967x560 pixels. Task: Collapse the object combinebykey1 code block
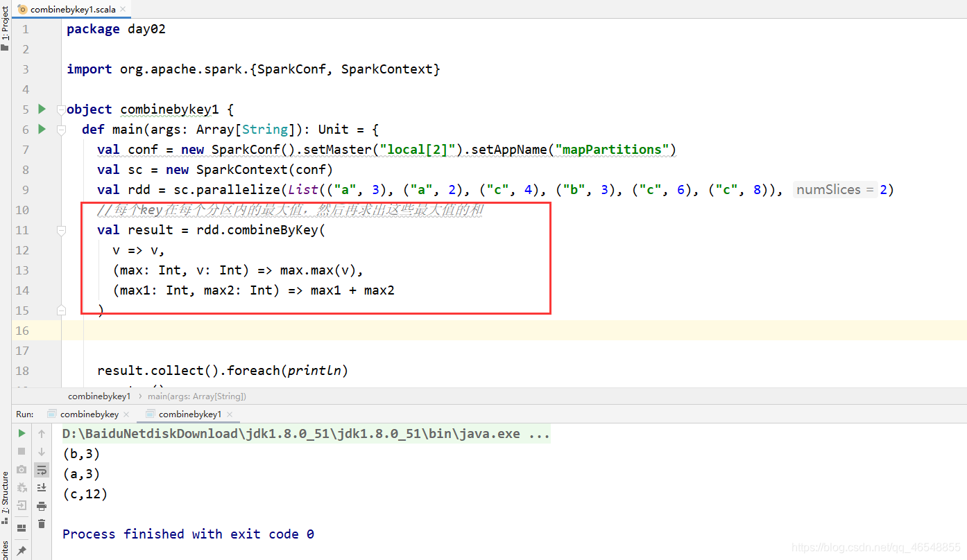tap(61, 110)
